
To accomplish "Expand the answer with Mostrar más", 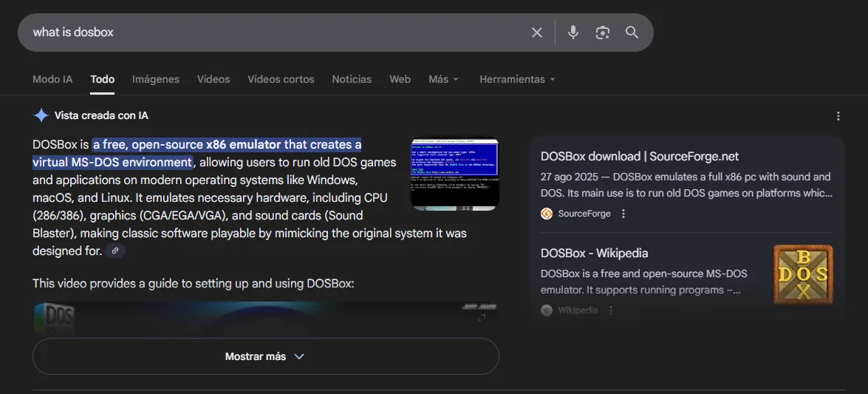I will (x=266, y=356).
